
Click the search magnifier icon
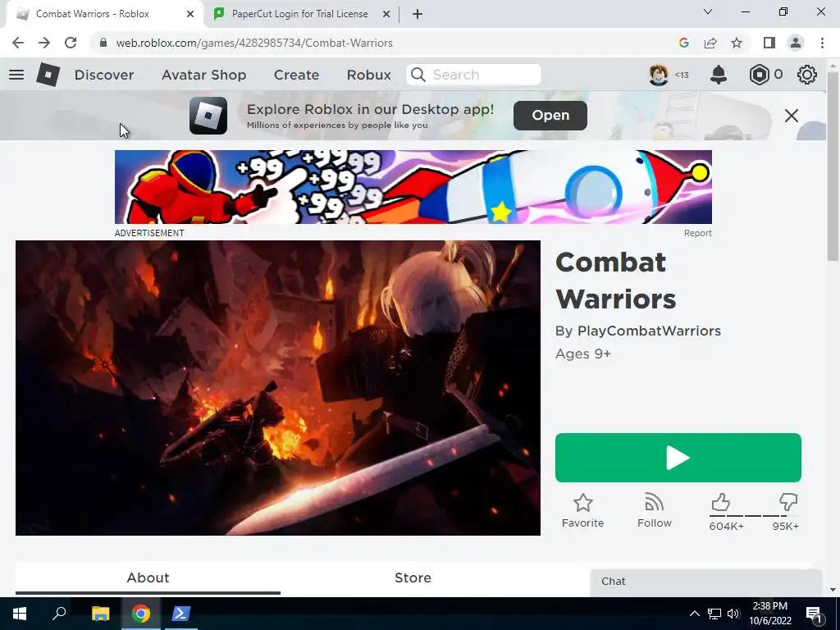click(418, 75)
